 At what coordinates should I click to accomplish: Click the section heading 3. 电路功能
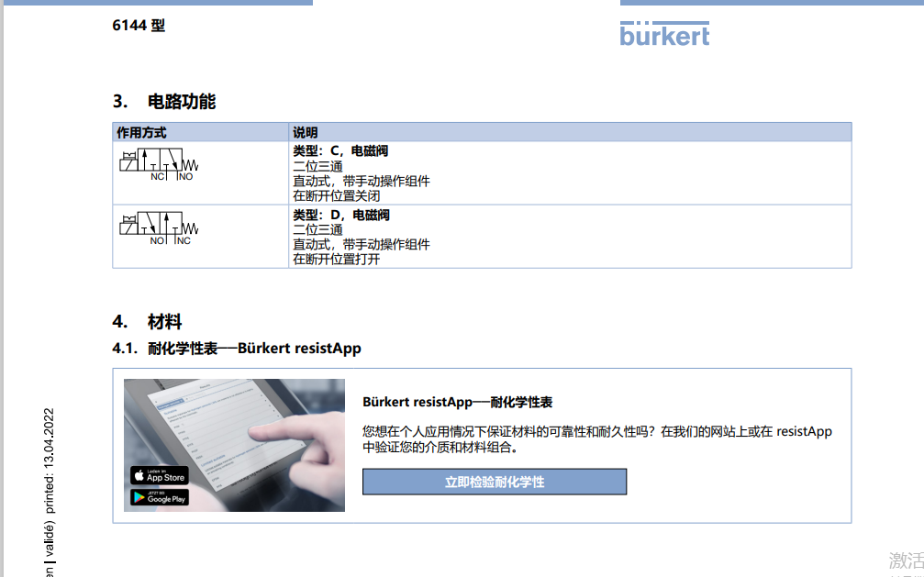pos(164,101)
